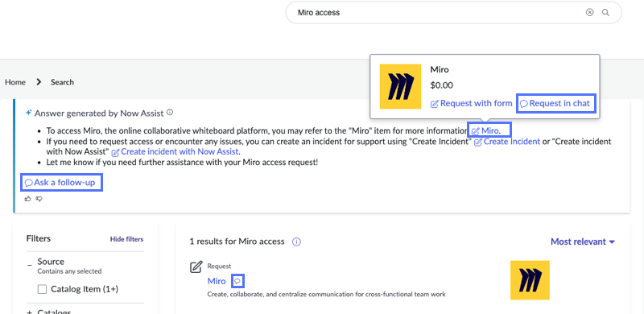Click the Now Assist sparkle icon

(x=28, y=113)
